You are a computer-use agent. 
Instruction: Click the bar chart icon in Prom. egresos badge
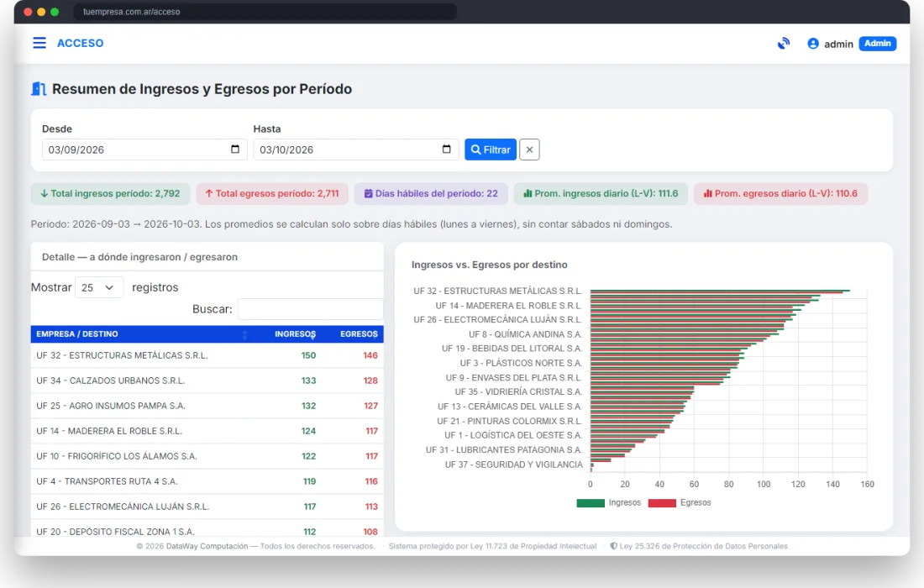[x=708, y=193]
